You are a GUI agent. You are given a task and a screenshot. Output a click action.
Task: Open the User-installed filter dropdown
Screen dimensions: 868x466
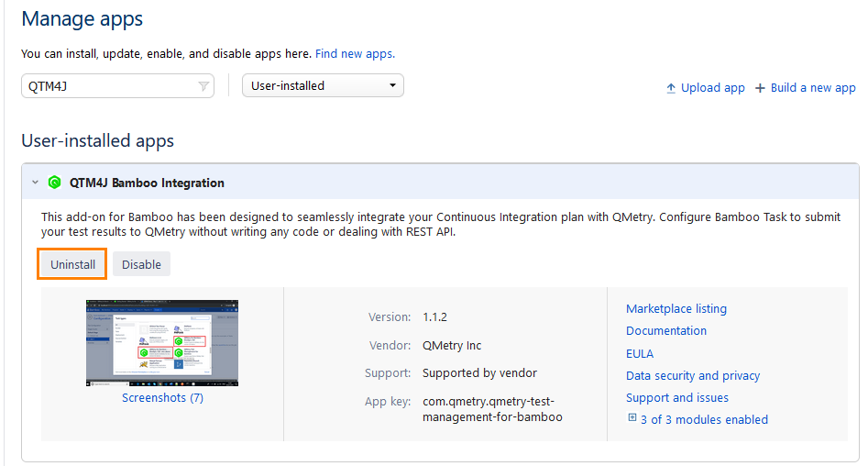(x=323, y=85)
